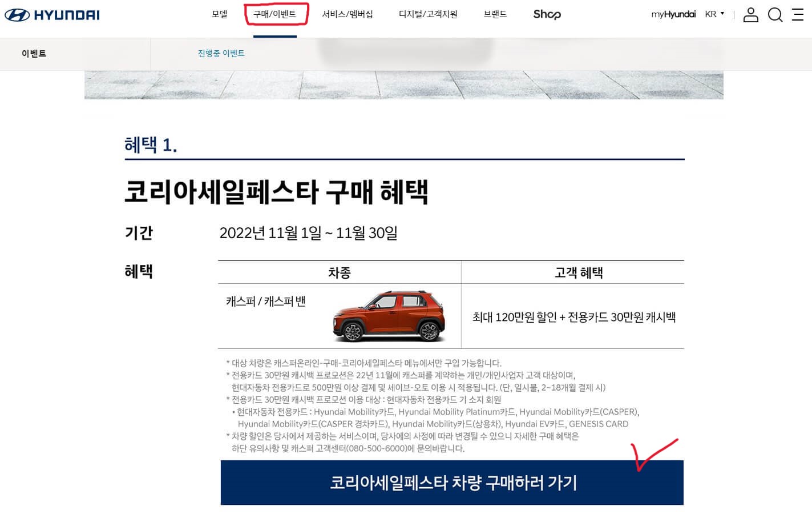Click the 혜택 1. heading
812x518 pixels.
tap(151, 145)
